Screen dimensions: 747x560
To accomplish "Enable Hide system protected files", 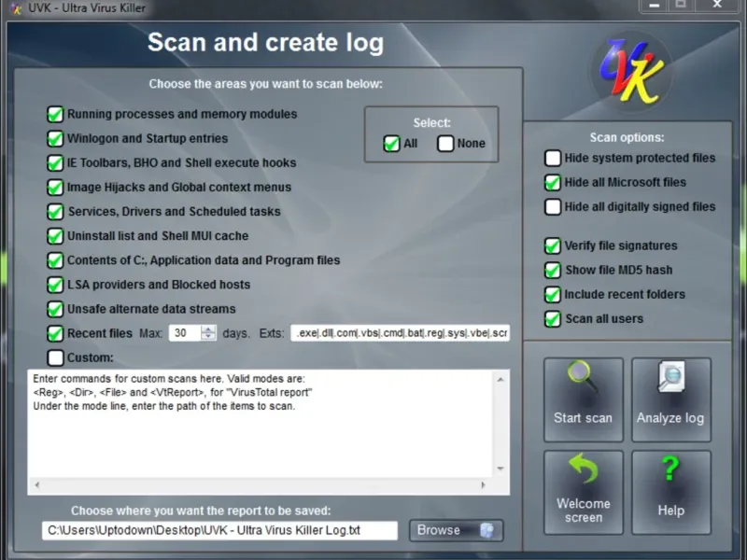I will point(553,158).
